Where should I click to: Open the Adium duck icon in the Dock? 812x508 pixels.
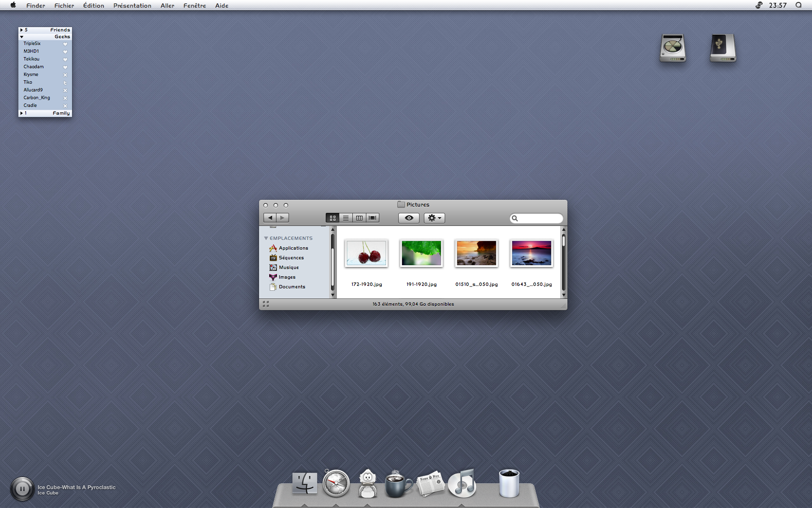tap(368, 483)
